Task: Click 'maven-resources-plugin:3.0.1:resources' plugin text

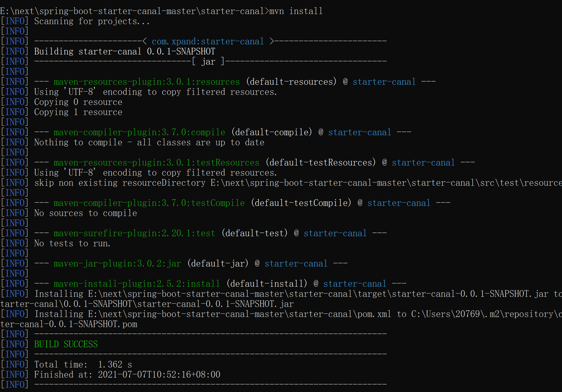Action: [x=147, y=82]
